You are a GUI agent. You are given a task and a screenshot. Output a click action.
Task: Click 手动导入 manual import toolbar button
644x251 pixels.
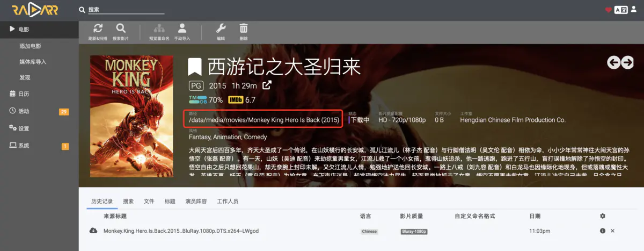pyautogui.click(x=182, y=32)
